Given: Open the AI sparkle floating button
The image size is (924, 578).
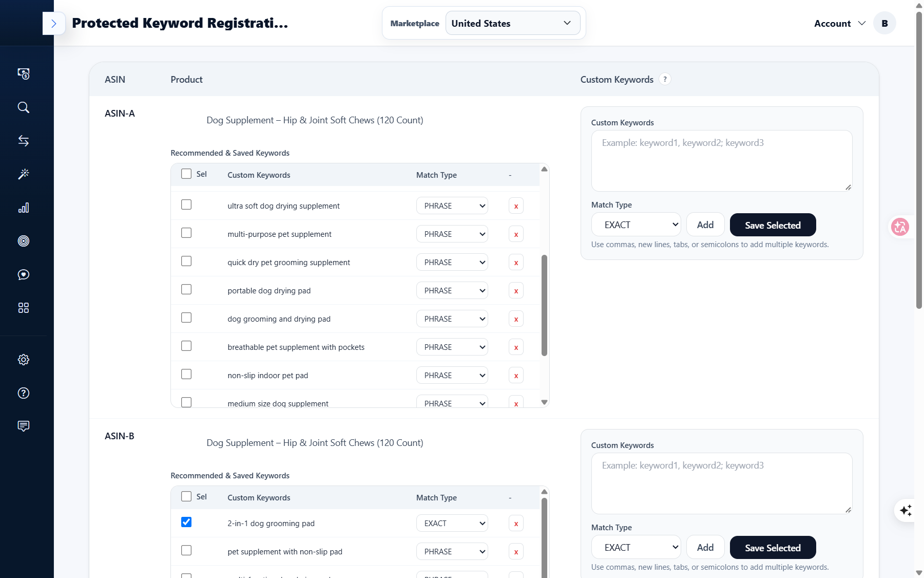Looking at the screenshot, I should tap(906, 510).
